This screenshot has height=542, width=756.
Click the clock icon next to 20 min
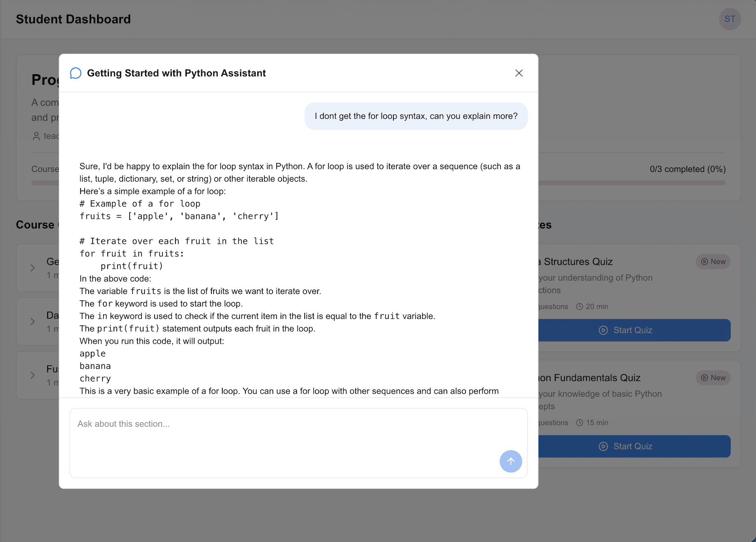click(x=579, y=307)
